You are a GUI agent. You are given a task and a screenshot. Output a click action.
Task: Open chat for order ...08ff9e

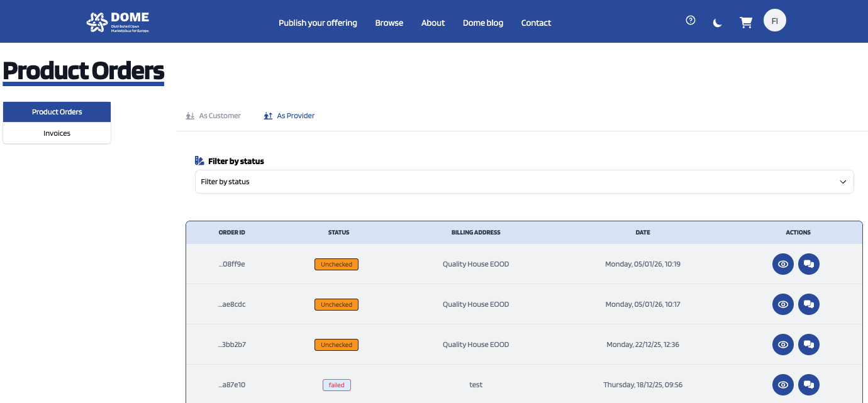[809, 264]
